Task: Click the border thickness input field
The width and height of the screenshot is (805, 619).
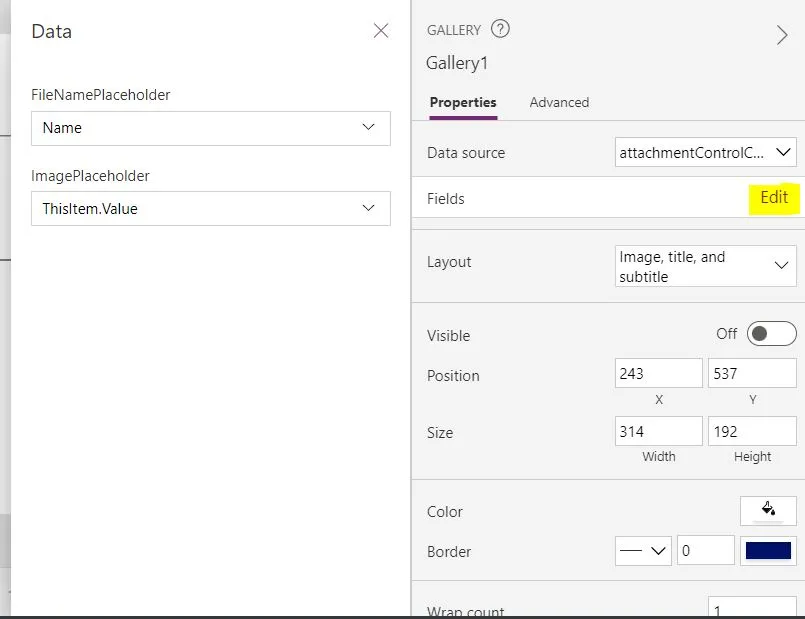Action: pyautogui.click(x=705, y=551)
